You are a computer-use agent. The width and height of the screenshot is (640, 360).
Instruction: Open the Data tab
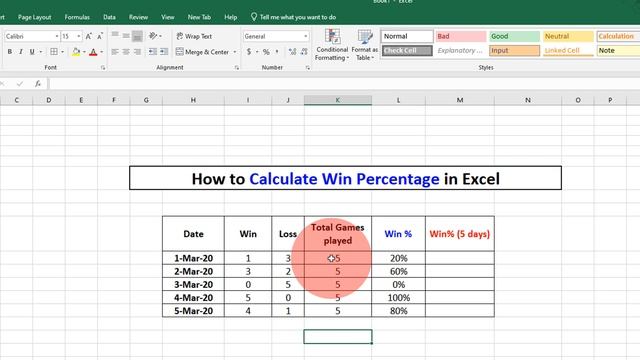[109, 17]
